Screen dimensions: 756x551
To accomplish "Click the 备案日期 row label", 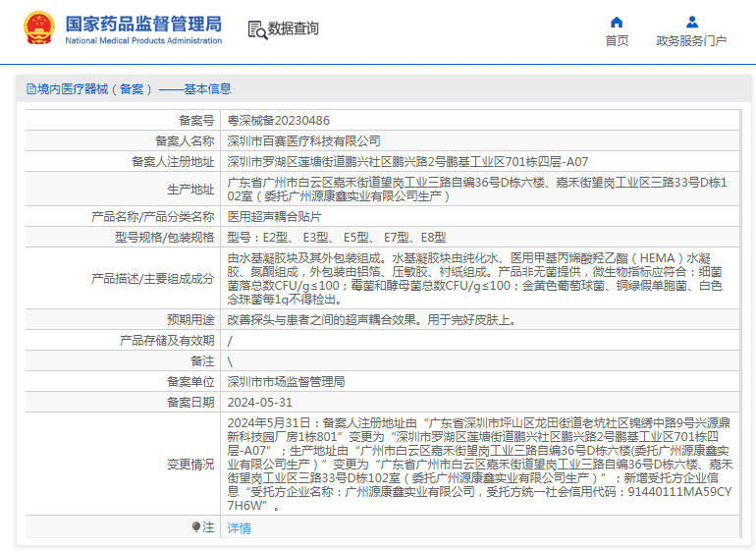I will 190,403.
